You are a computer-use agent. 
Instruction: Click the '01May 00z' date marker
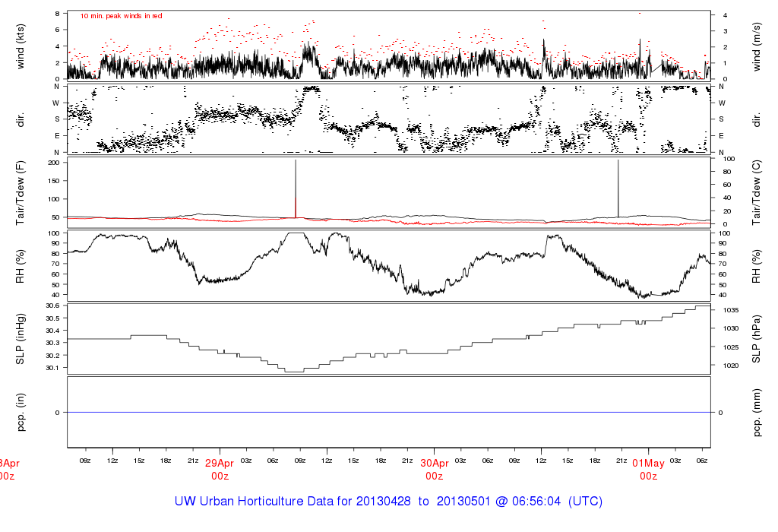click(x=648, y=469)
